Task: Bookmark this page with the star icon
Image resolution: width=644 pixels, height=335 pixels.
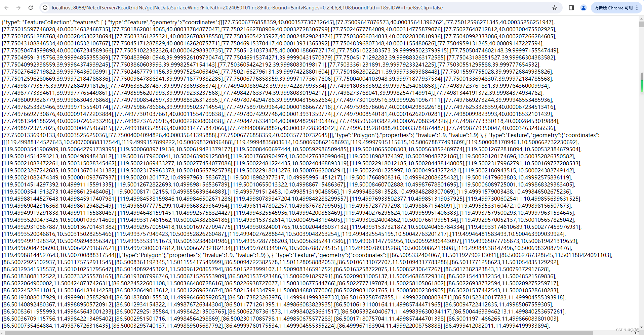Action: [555, 8]
